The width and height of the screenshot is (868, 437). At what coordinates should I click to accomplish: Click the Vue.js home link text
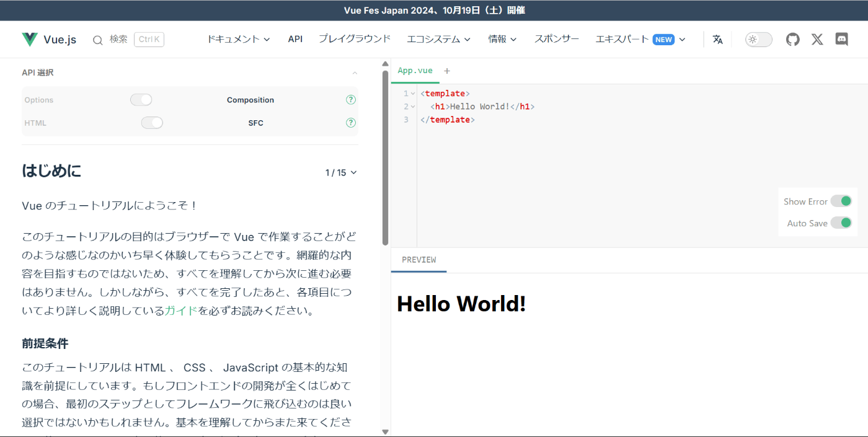pyautogui.click(x=60, y=40)
